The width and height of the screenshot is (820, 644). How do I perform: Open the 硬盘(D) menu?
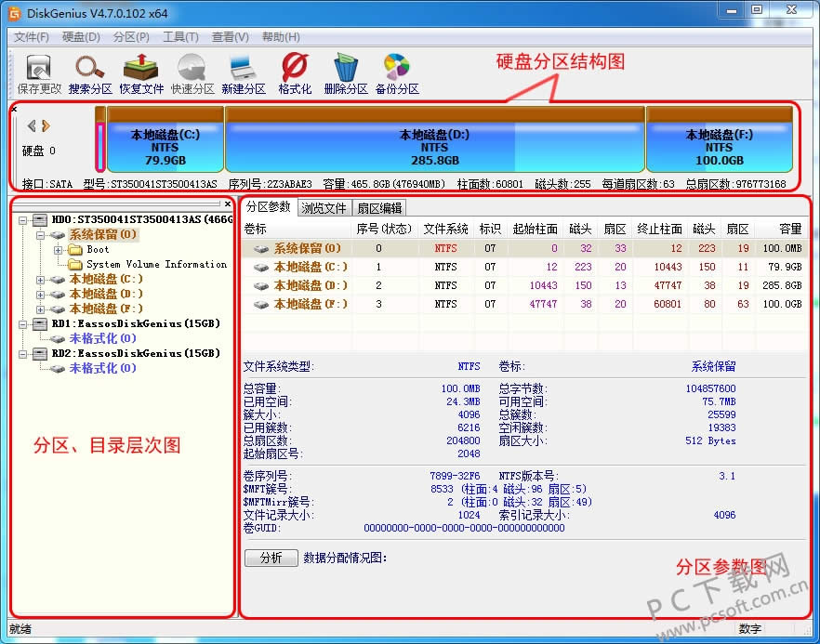click(x=81, y=37)
